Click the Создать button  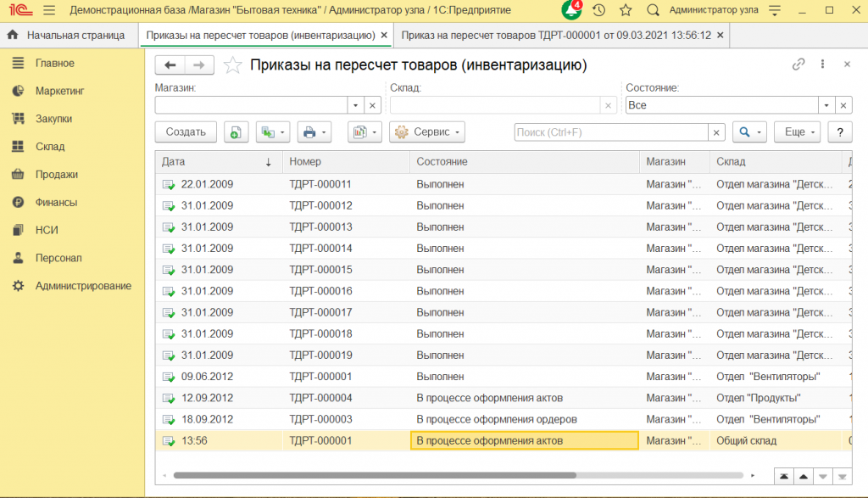[x=186, y=131]
